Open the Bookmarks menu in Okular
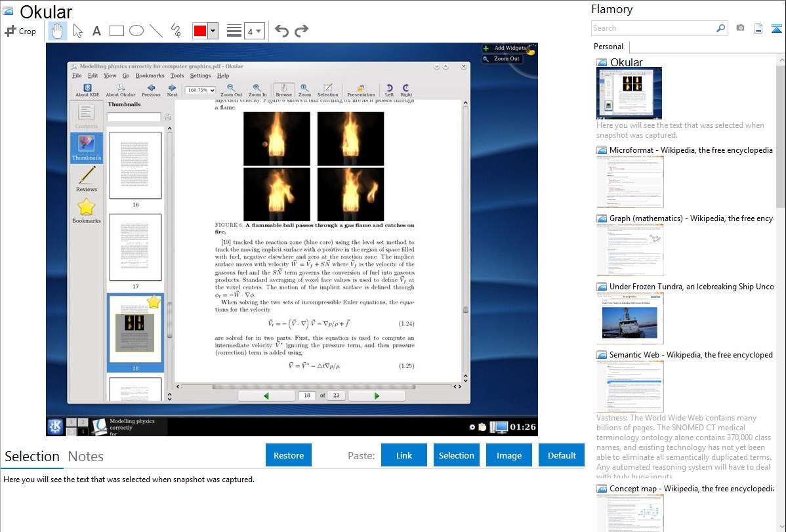 [x=150, y=75]
